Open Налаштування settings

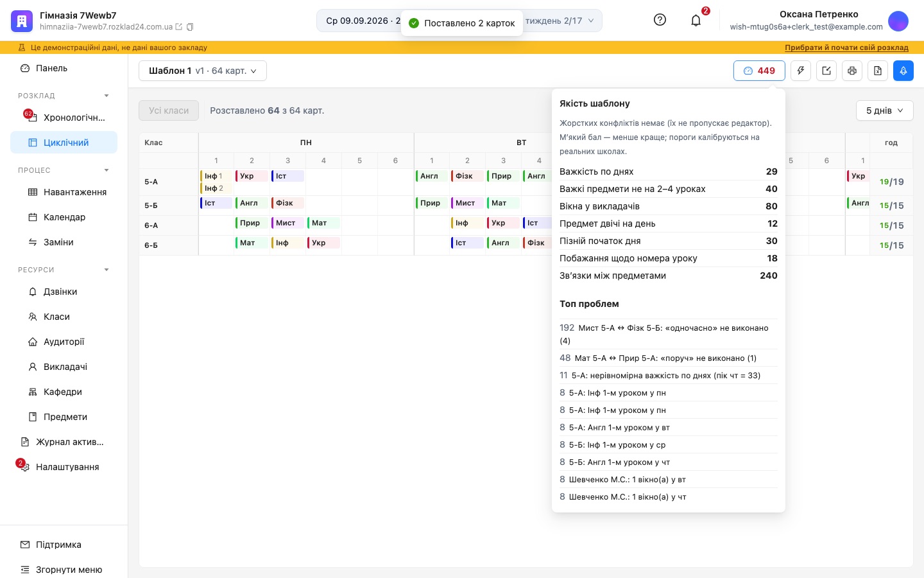click(x=64, y=467)
